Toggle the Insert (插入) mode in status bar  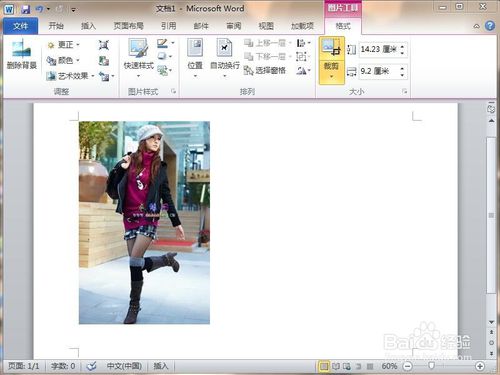point(161,366)
